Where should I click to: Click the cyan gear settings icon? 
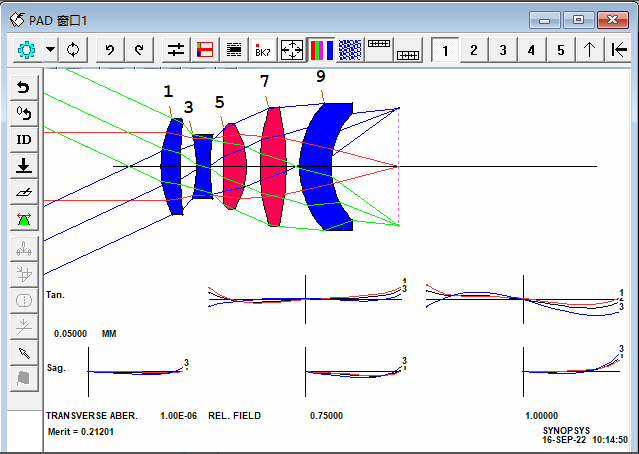(x=26, y=50)
